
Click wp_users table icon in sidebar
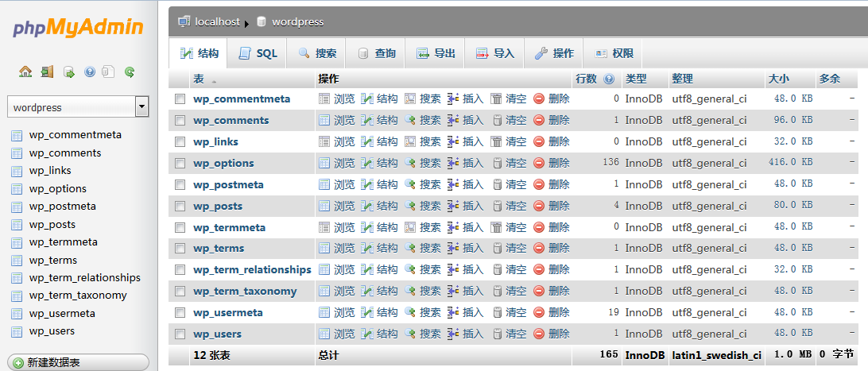(x=17, y=331)
